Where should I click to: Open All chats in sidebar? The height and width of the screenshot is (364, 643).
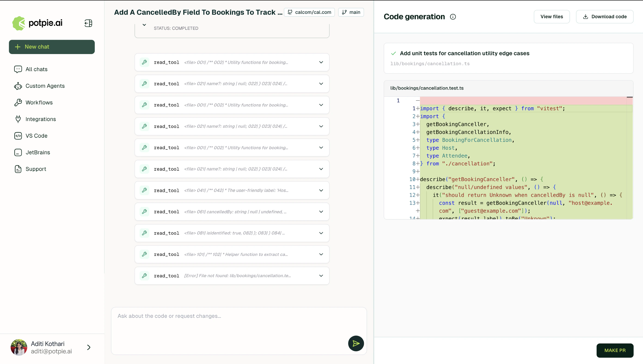(x=37, y=69)
